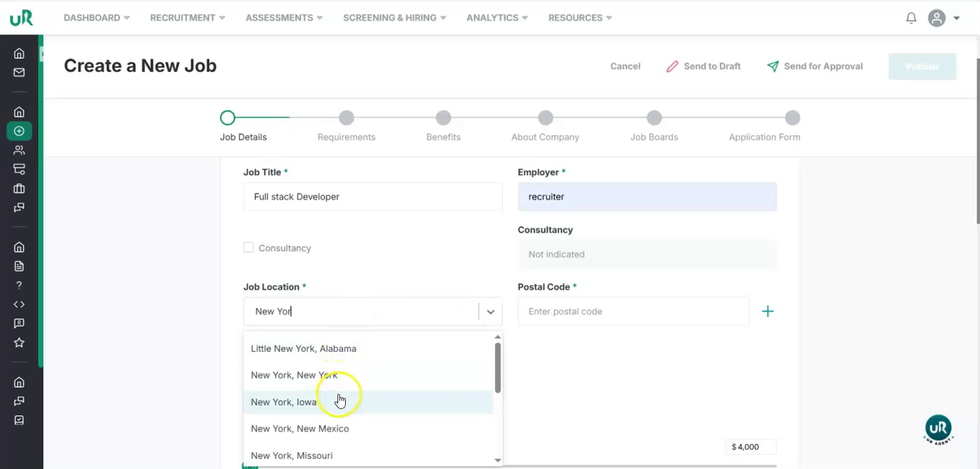Click the Cancel button
Viewport: 980px width, 469px height.
coord(625,66)
